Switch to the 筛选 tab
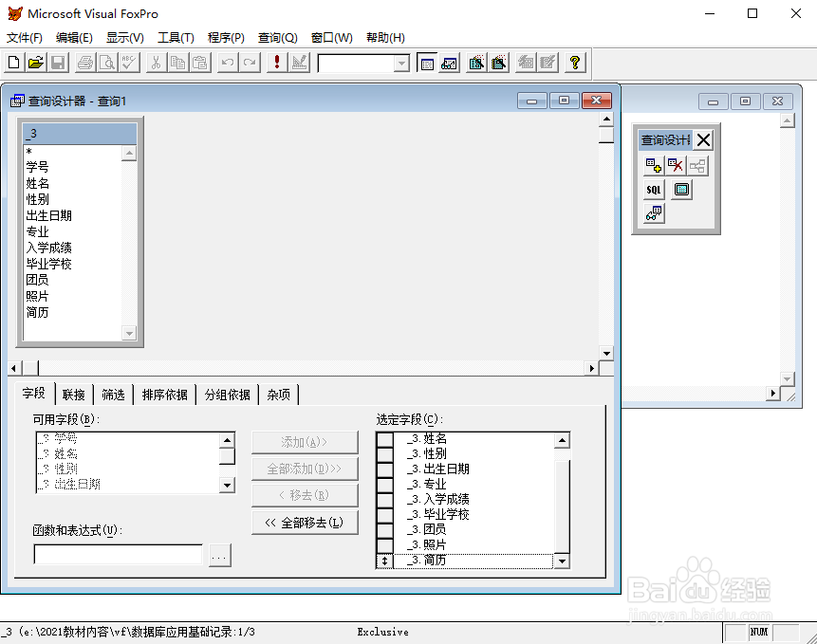The width and height of the screenshot is (817, 644). pyautogui.click(x=114, y=395)
